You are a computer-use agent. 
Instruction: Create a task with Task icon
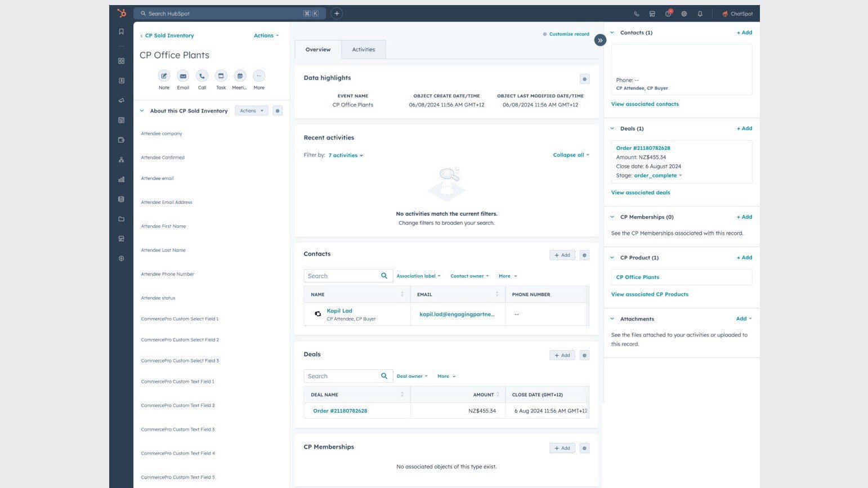tap(221, 76)
